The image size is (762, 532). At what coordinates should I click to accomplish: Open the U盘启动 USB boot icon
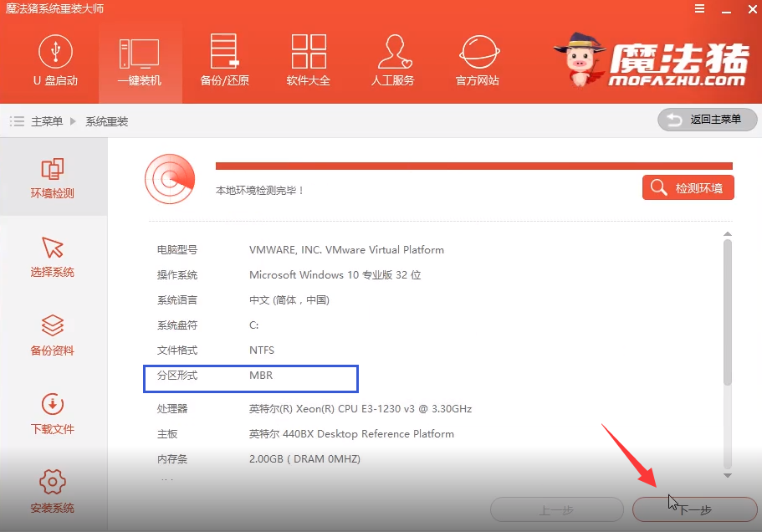click(55, 61)
